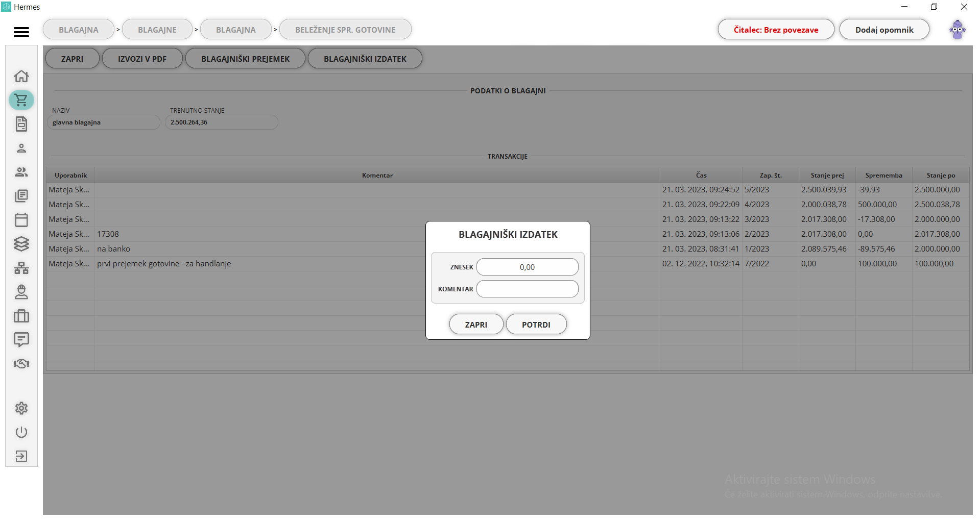
Task: Click the first BLAGAJNA breadcrumb
Action: (79, 30)
